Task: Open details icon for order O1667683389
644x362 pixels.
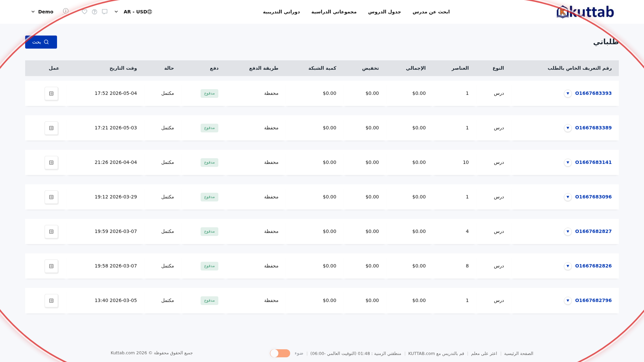Action: [51, 128]
